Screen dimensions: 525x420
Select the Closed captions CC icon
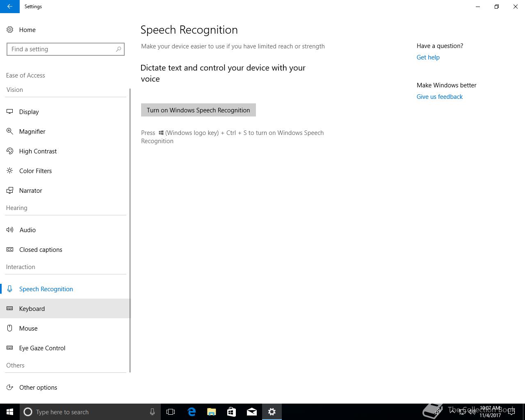10,249
